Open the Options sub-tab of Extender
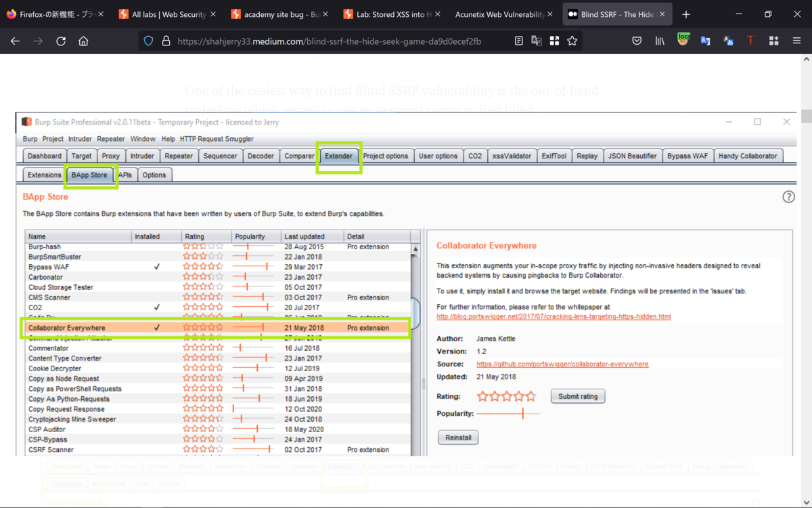 click(x=154, y=175)
